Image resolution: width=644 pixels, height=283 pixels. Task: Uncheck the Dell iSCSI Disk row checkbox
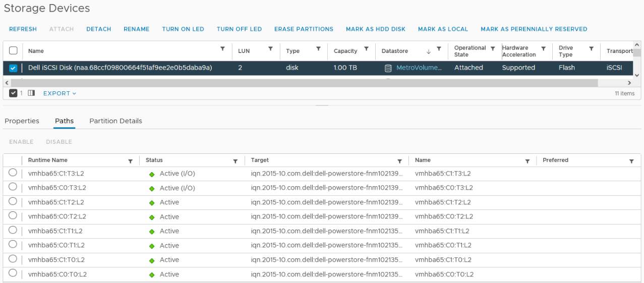pyautogui.click(x=14, y=68)
